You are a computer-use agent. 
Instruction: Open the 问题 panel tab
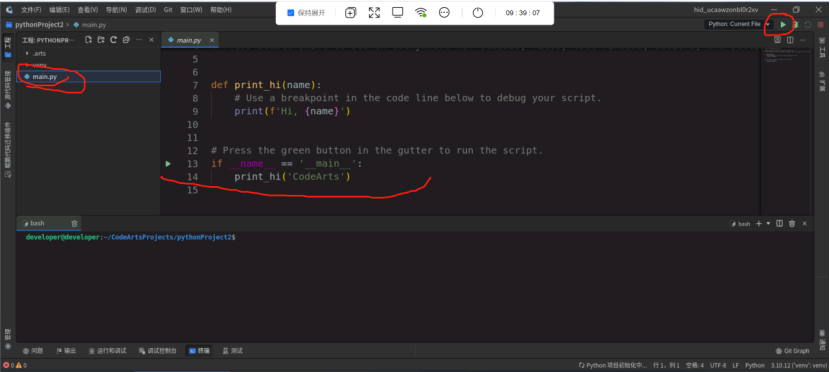coord(33,351)
